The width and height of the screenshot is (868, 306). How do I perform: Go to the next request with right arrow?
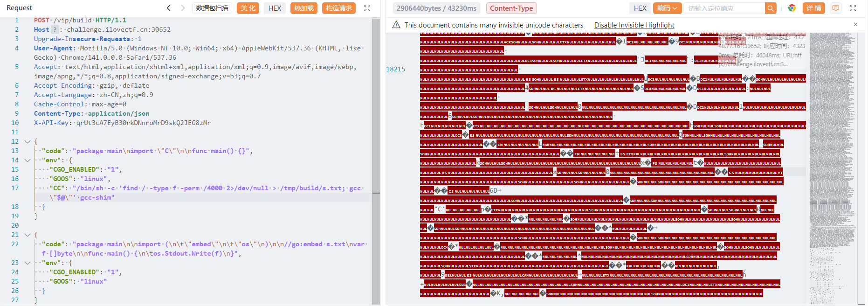[183, 8]
